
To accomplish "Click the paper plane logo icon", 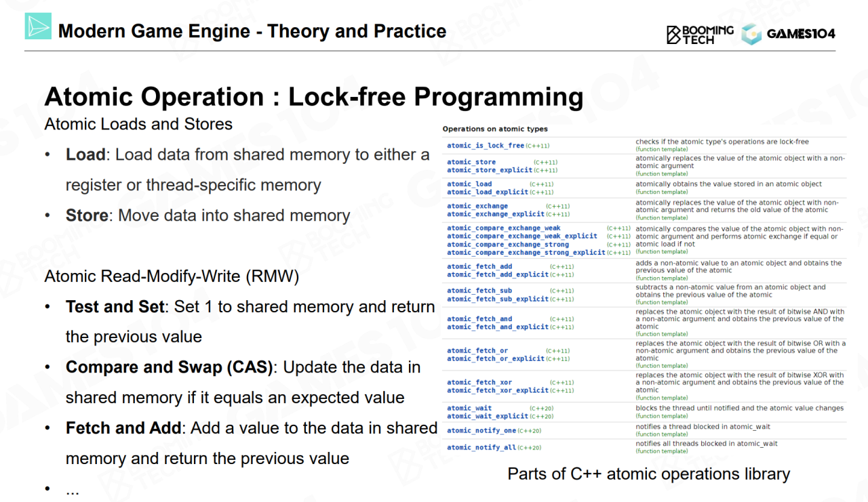I will pyautogui.click(x=38, y=26).
